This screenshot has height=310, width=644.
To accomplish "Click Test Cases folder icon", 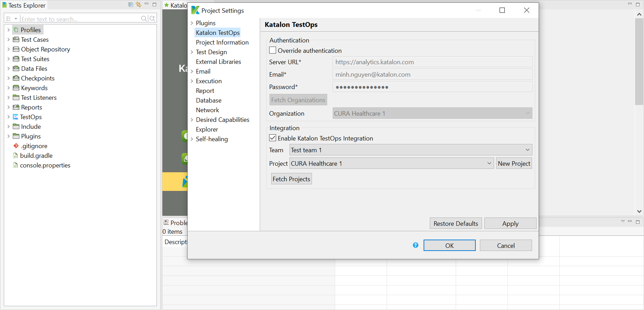I will pos(16,39).
